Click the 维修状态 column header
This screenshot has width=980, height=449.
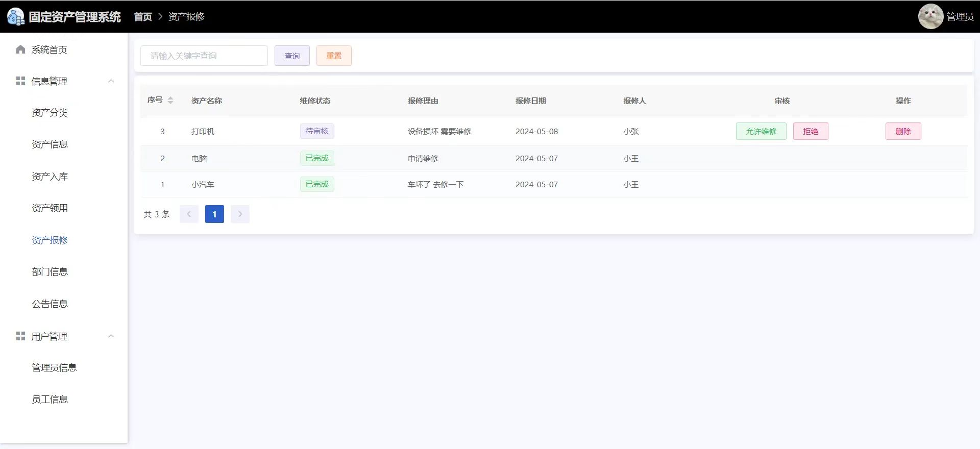[x=315, y=101]
